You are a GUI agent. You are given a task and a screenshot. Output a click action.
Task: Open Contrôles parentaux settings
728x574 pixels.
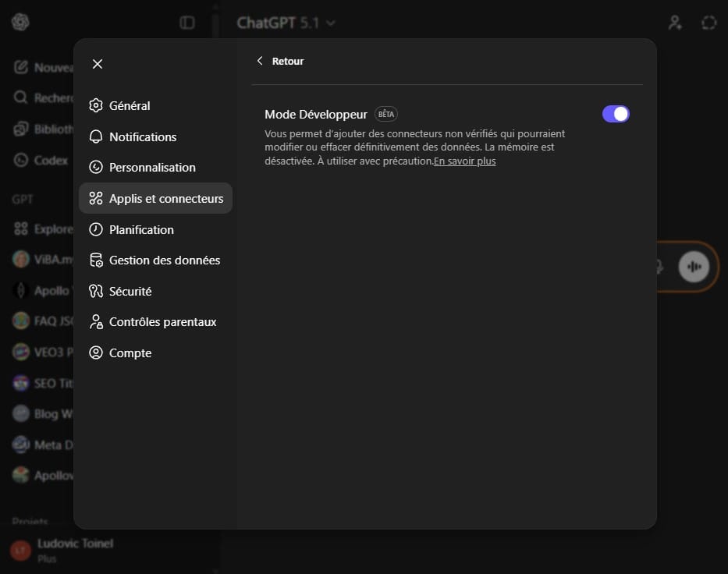coord(162,322)
